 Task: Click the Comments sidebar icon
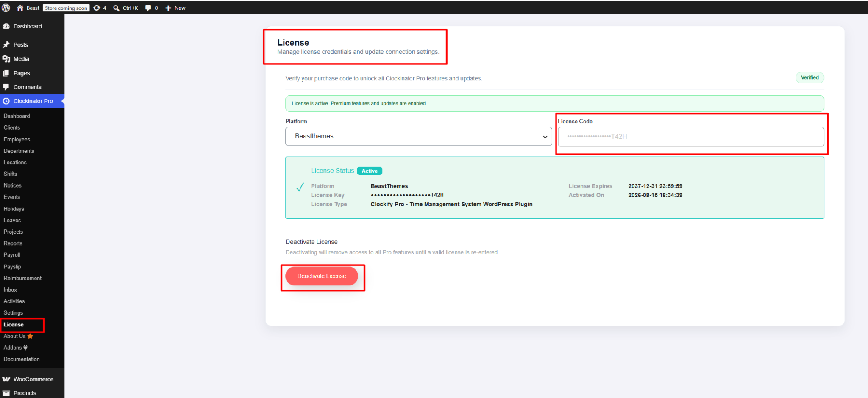(6, 87)
